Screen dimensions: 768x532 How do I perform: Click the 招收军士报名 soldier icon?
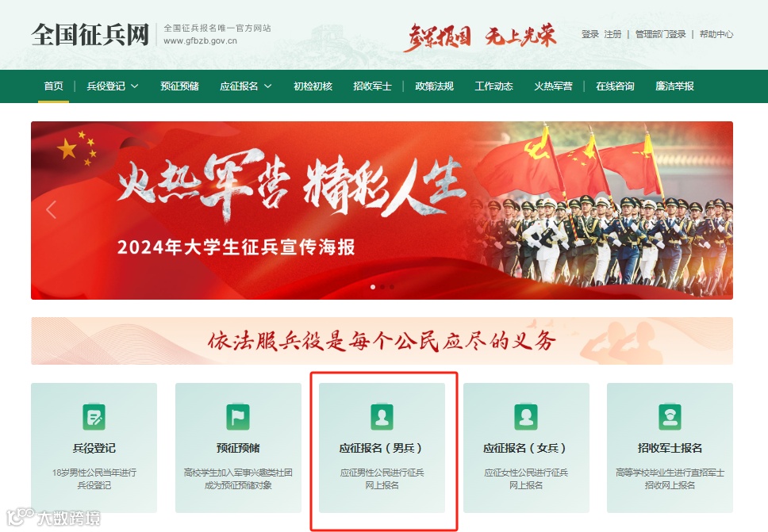coord(670,417)
